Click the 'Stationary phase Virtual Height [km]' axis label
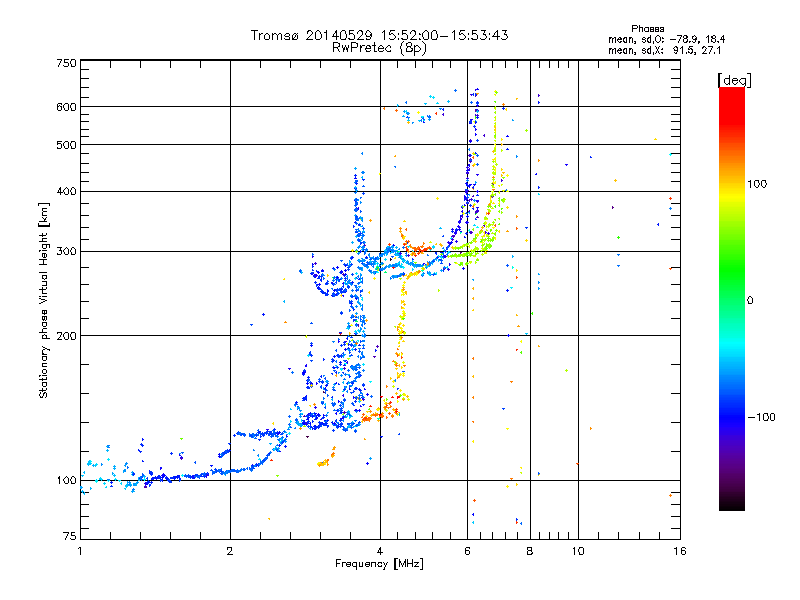 [44, 300]
